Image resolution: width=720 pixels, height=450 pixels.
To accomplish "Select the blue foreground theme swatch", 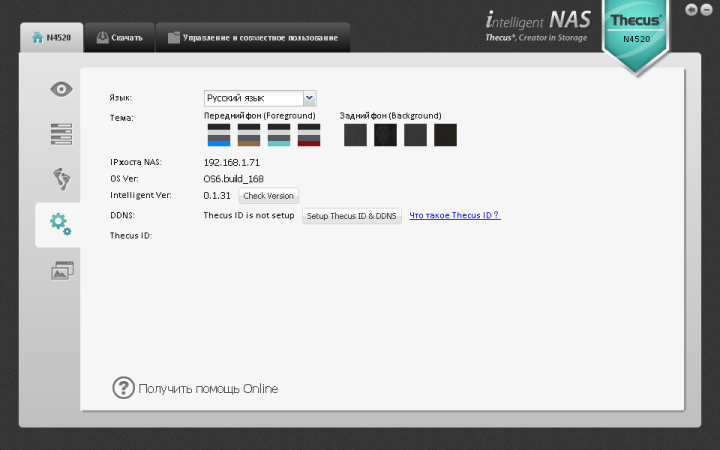I will pyautogui.click(x=219, y=135).
